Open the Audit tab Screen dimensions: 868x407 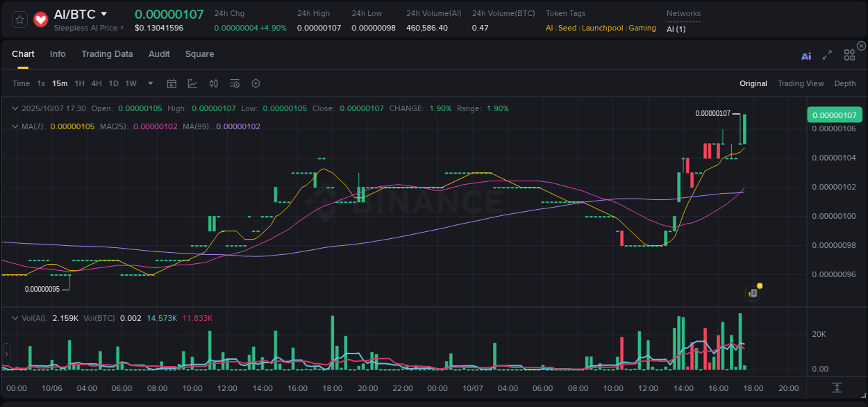tap(159, 54)
